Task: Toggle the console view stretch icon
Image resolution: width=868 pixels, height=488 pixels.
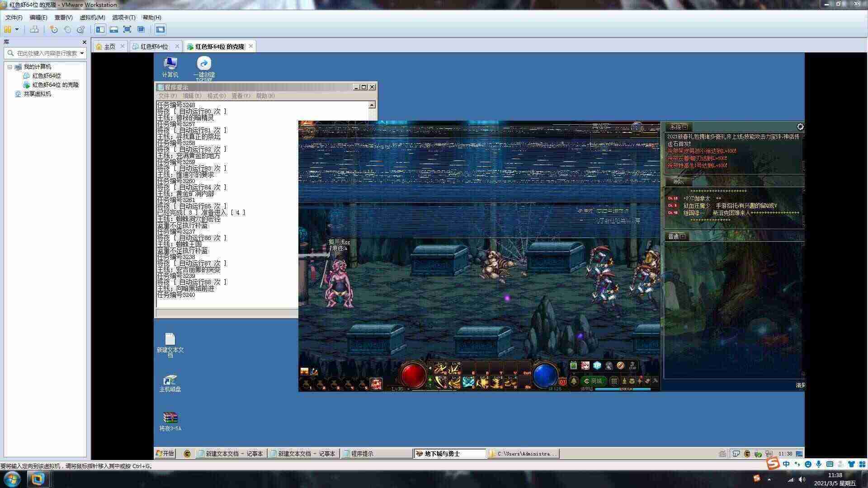Action: (x=160, y=29)
